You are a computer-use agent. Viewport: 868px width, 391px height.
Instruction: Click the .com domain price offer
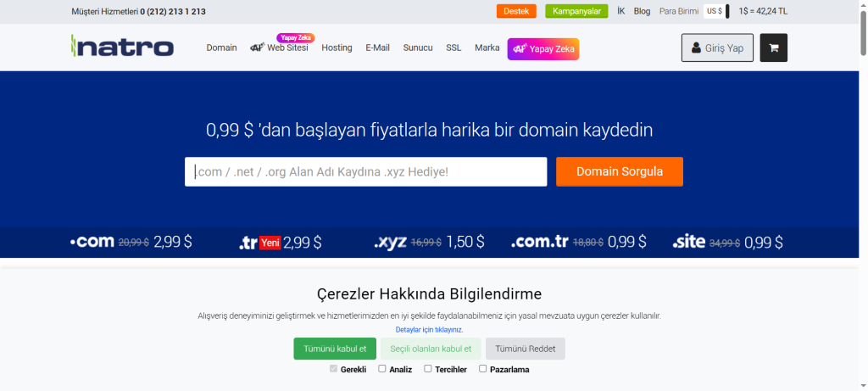pyautogui.click(x=131, y=242)
